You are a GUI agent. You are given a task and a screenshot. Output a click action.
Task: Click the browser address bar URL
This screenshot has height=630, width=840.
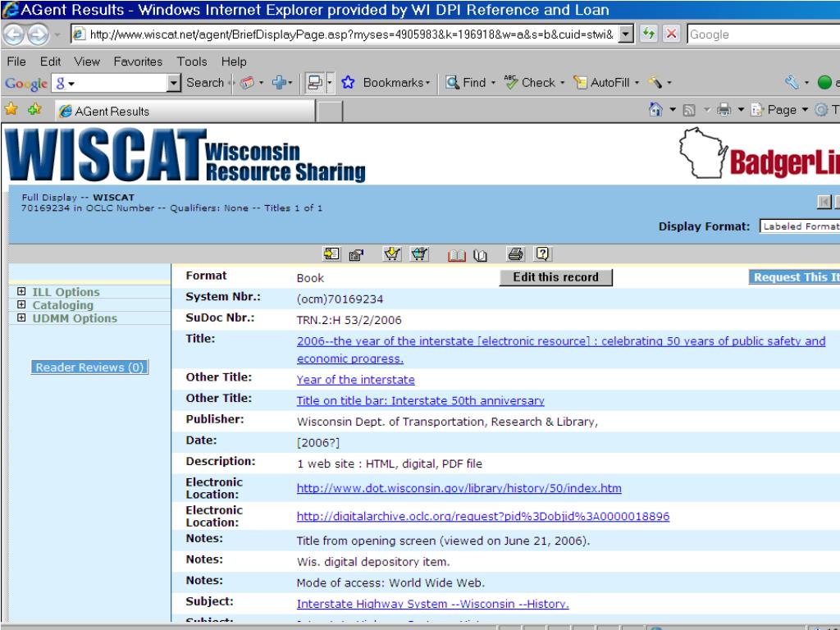351,34
